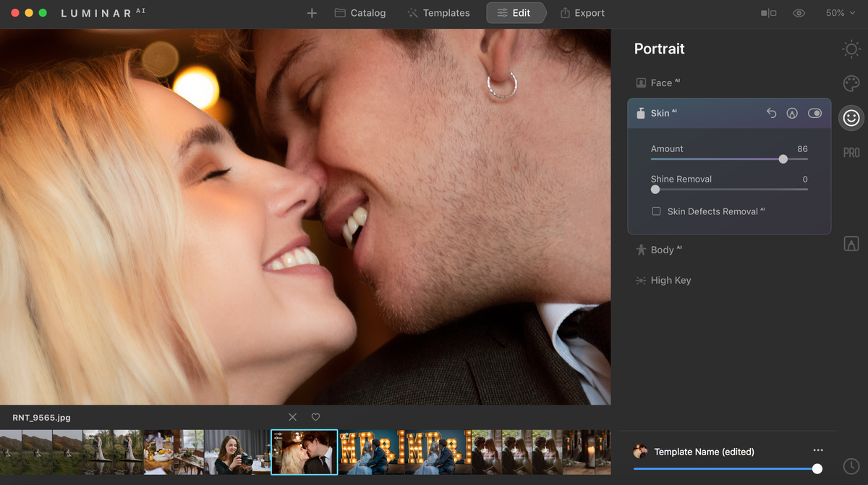Click the add image plus icon

click(312, 13)
